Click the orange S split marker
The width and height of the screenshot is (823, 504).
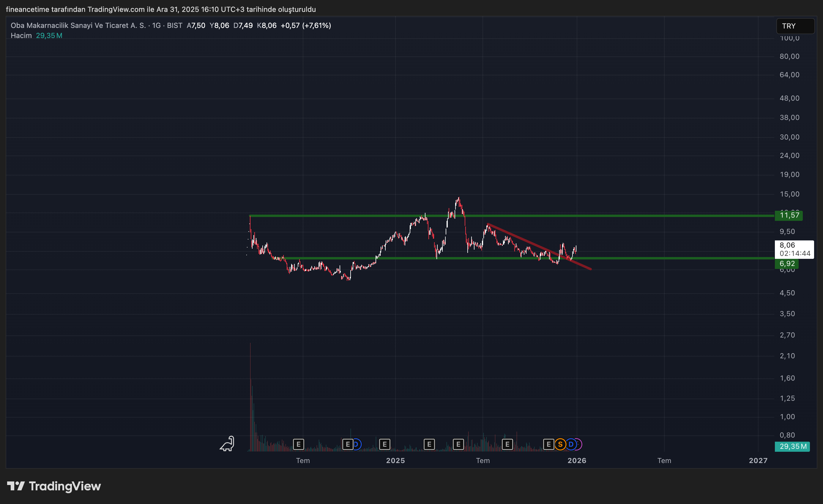560,444
